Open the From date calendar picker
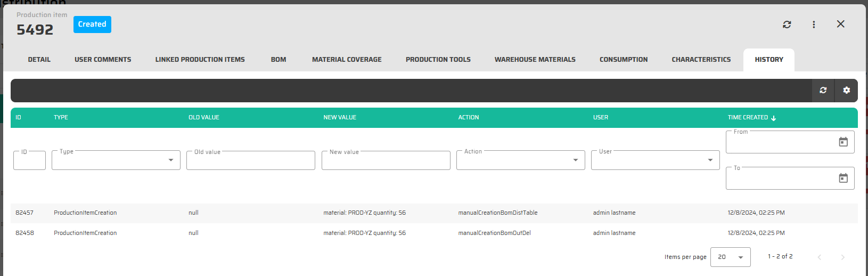Image resolution: width=868 pixels, height=276 pixels. point(843,142)
